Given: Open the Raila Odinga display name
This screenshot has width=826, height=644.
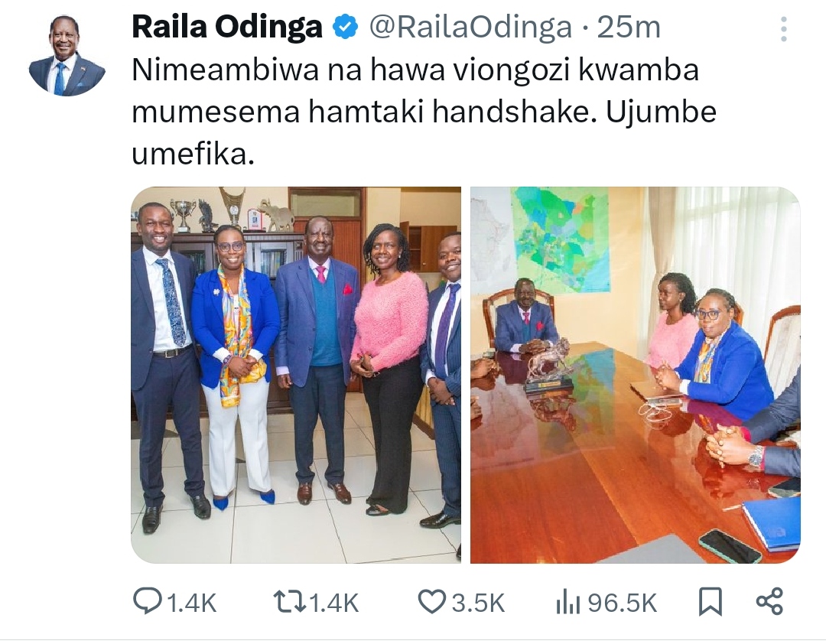Looking at the screenshot, I should point(227,27).
